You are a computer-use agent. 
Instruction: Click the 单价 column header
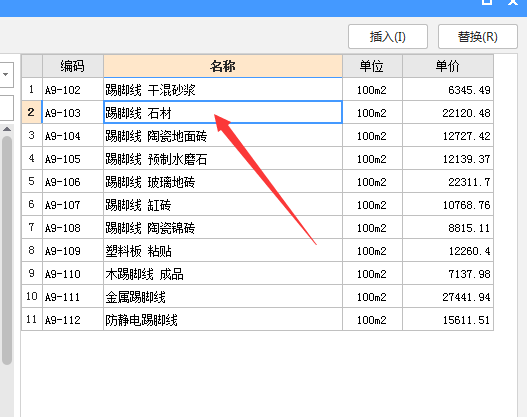pyautogui.click(x=448, y=66)
